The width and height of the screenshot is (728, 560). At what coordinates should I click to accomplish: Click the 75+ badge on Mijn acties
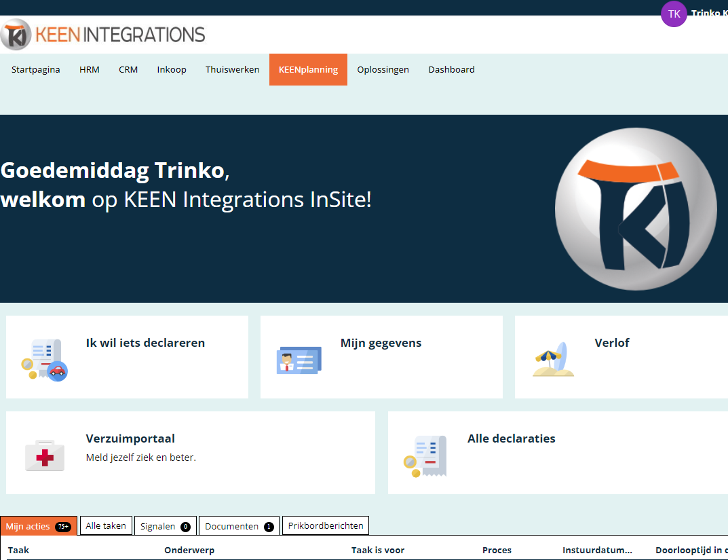click(x=62, y=527)
